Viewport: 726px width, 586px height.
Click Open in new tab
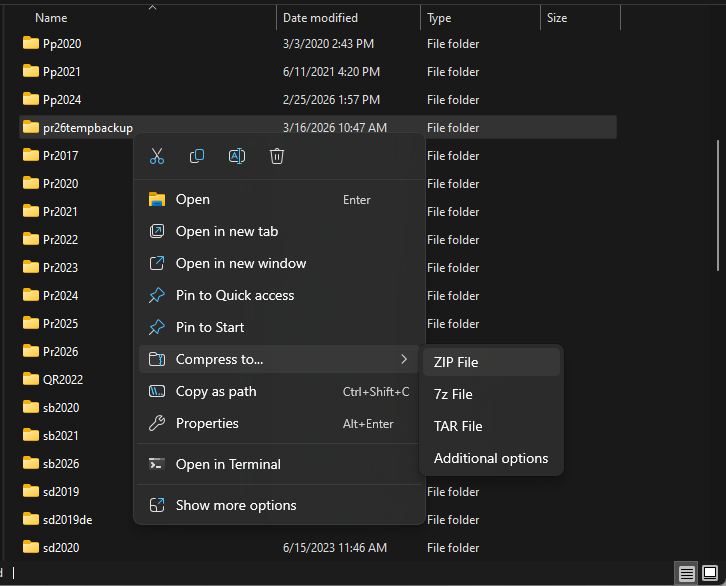tap(227, 231)
